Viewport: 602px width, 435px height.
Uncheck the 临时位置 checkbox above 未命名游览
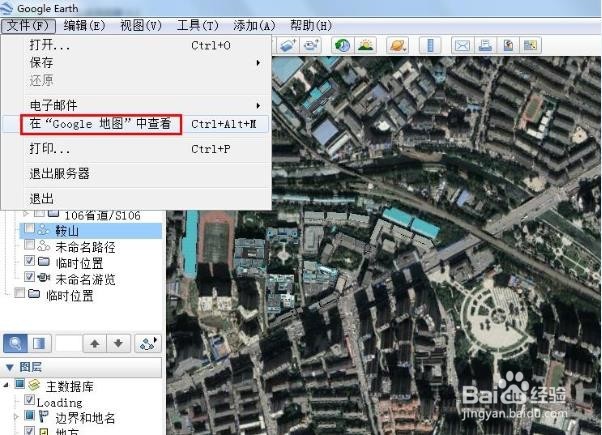click(29, 261)
